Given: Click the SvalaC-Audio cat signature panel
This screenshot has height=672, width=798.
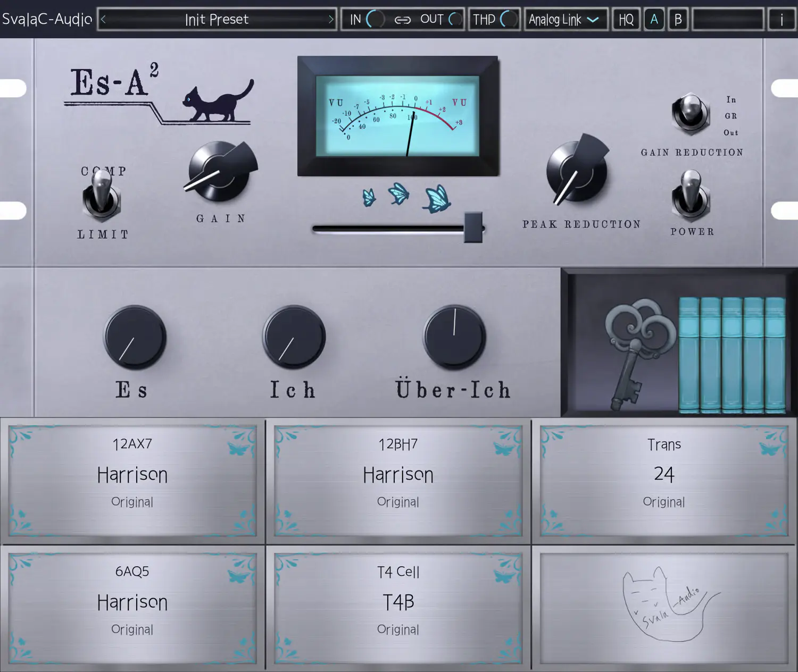Looking at the screenshot, I should 664,608.
